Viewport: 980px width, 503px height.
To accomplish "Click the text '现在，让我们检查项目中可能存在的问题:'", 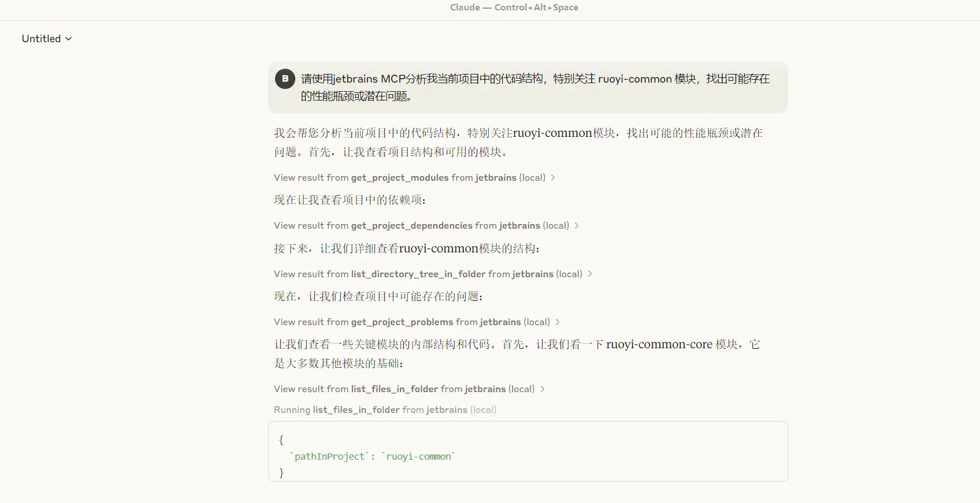I will tap(378, 296).
